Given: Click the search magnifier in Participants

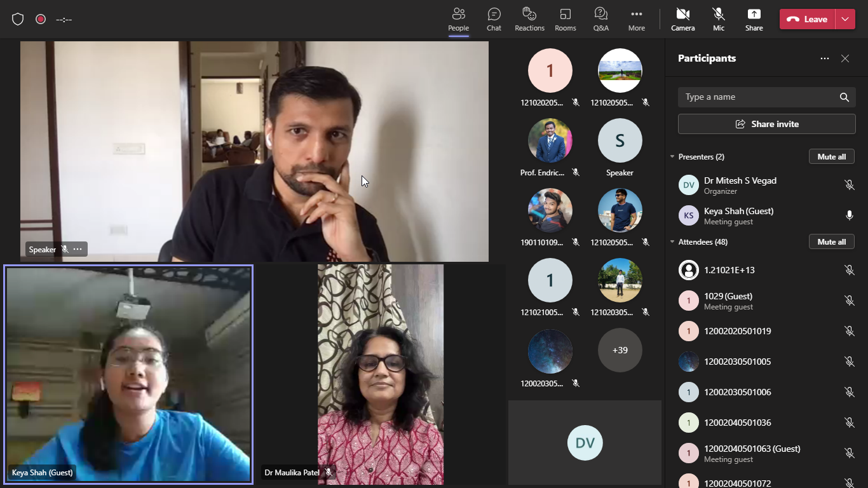Looking at the screenshot, I should point(844,97).
